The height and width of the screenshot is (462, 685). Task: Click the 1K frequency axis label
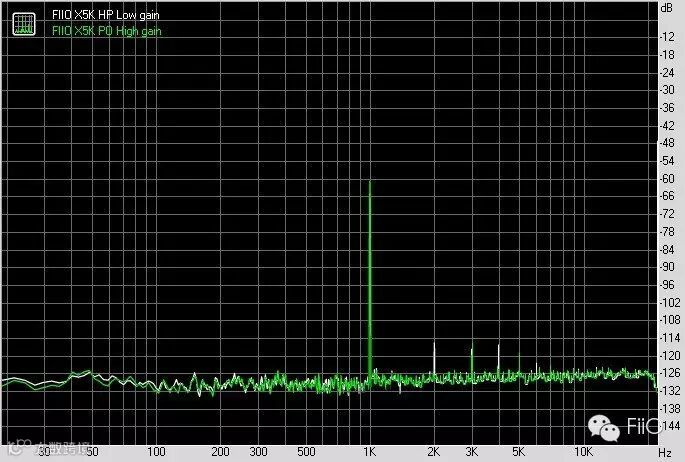[370, 452]
